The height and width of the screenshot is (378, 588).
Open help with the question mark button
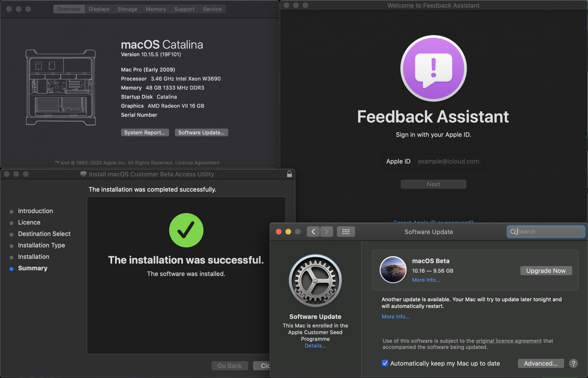click(x=573, y=364)
